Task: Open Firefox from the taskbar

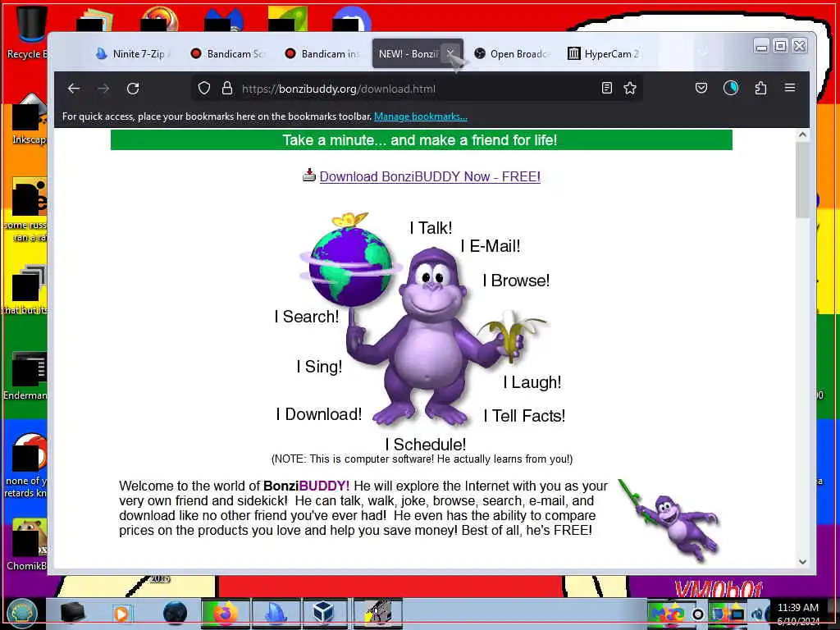Action: (x=226, y=614)
